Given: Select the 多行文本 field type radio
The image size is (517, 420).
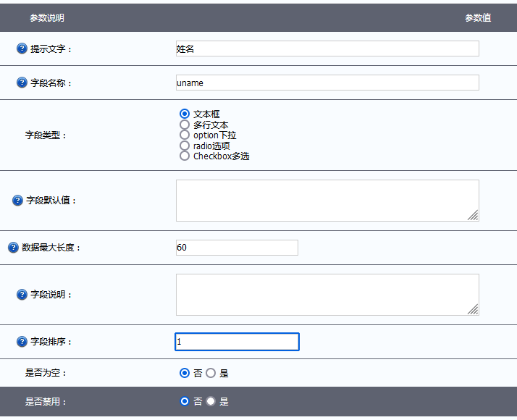Looking at the screenshot, I should [x=185, y=125].
